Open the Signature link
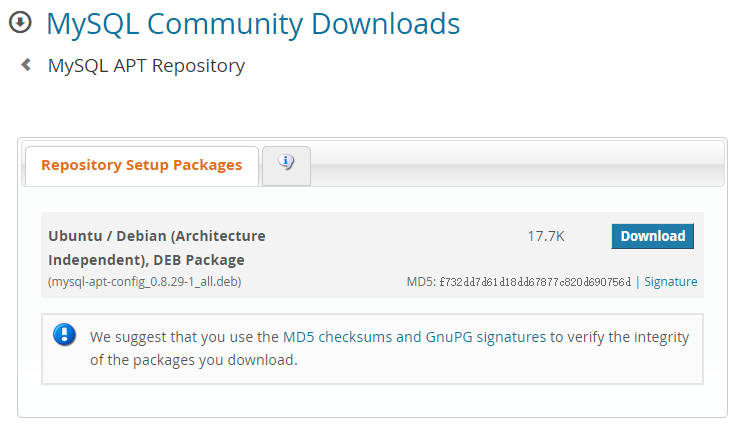 click(x=671, y=282)
